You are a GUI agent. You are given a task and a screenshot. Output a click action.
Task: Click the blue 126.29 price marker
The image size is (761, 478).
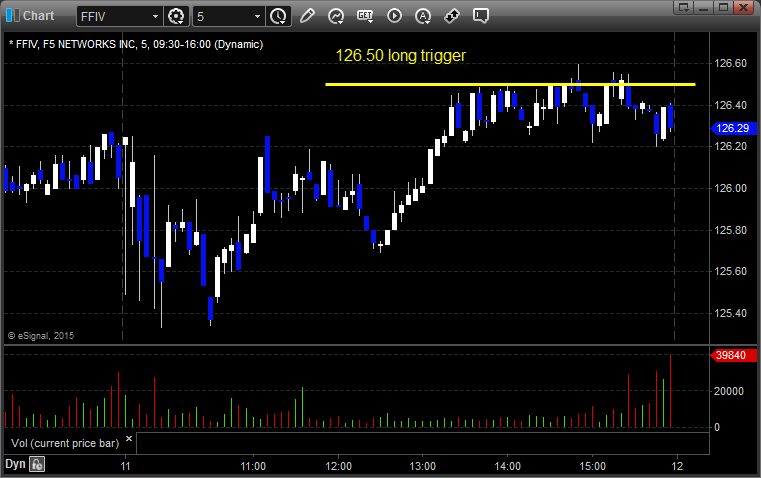coord(733,128)
